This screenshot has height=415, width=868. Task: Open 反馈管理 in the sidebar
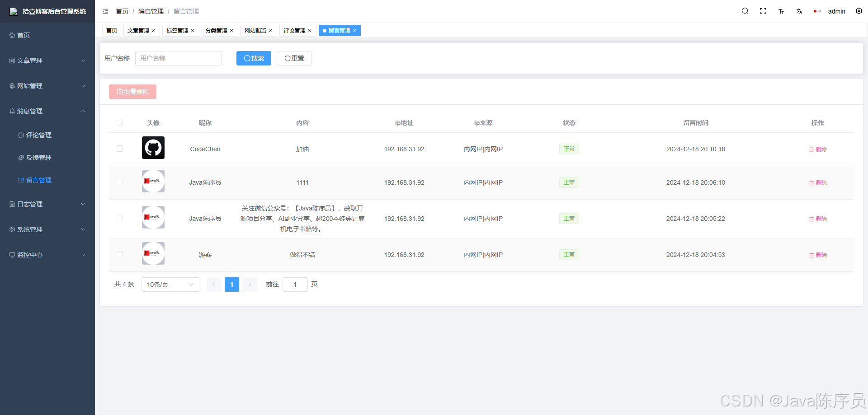(47, 158)
